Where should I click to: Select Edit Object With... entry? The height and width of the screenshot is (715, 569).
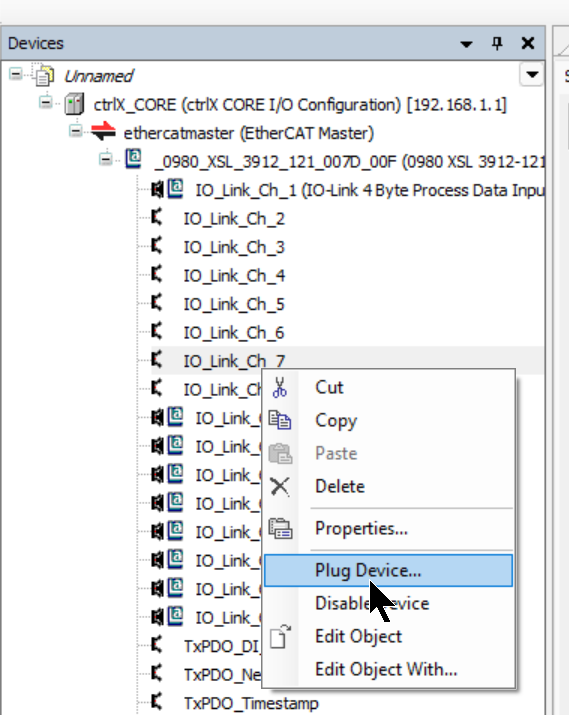[386, 669]
